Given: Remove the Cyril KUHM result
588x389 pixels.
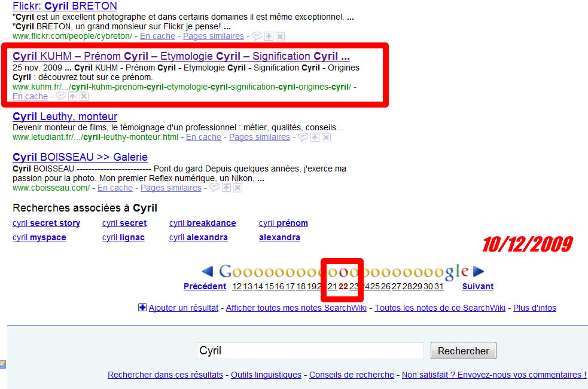Looking at the screenshot, I should 84,96.
